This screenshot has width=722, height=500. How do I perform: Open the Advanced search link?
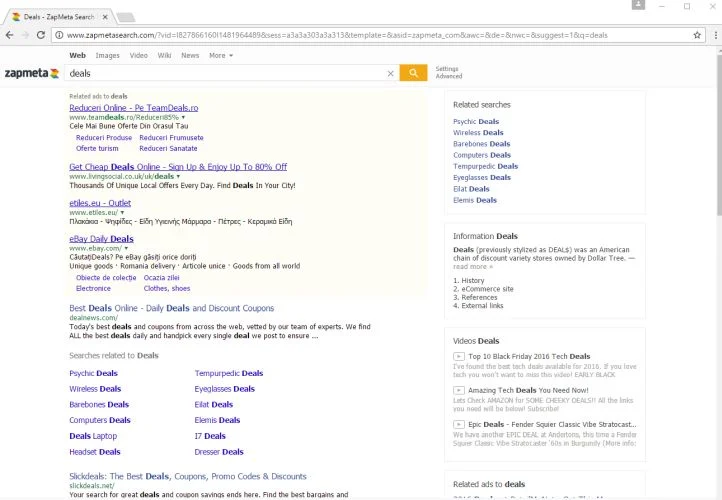tap(449, 76)
